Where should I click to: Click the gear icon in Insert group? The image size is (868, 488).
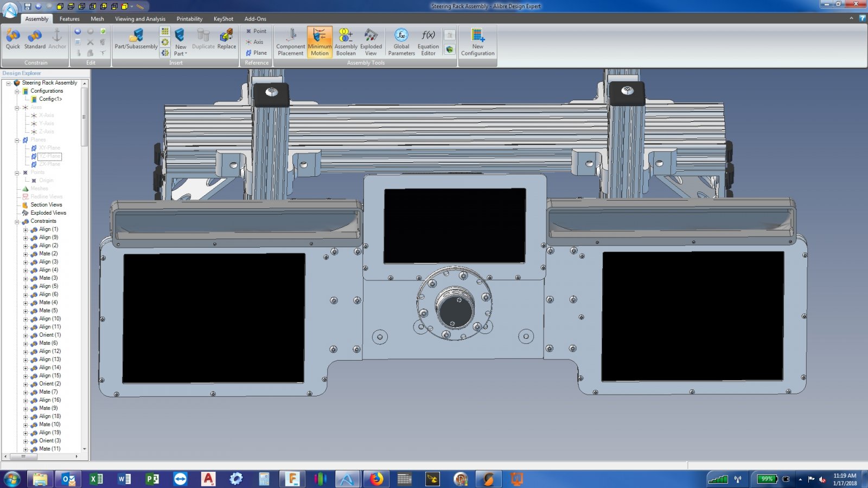pos(165,42)
